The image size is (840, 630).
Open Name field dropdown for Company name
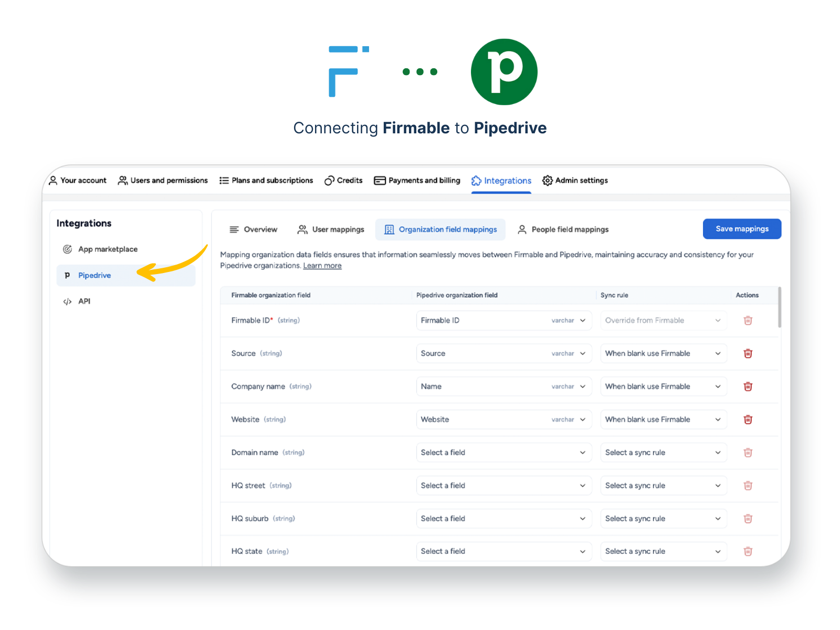(504, 386)
